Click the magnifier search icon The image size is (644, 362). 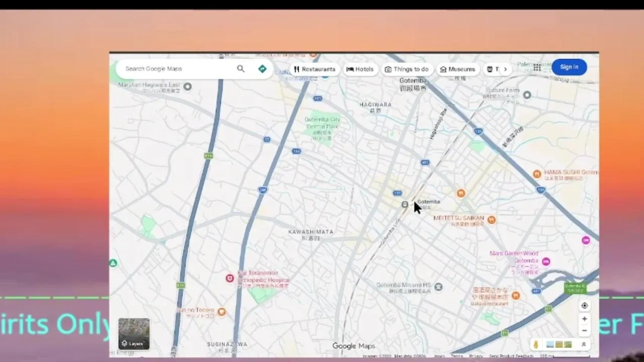click(241, 69)
